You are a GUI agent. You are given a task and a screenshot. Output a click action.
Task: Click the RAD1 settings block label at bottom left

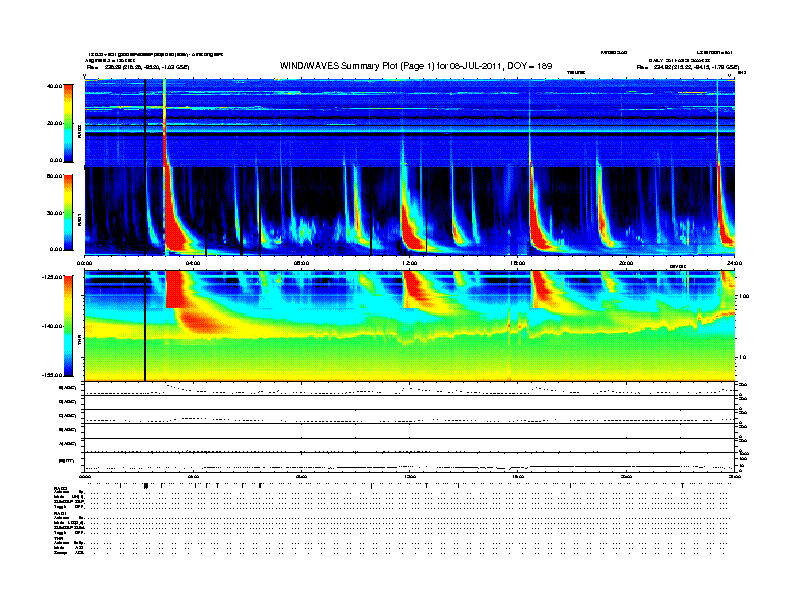[x=61, y=514]
